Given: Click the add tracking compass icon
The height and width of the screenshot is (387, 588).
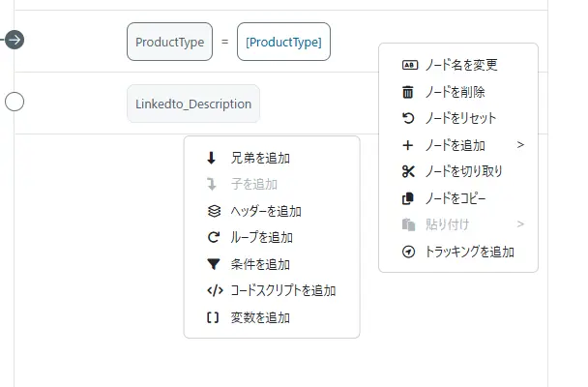Looking at the screenshot, I should (x=408, y=252).
